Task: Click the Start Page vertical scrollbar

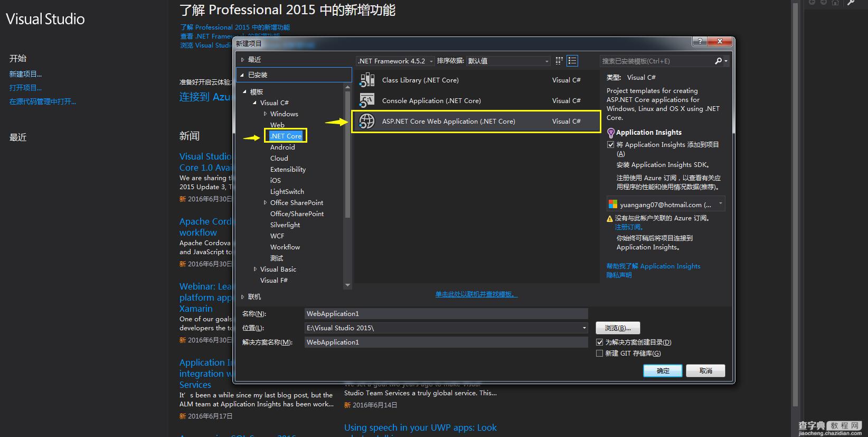Action: 795,206
